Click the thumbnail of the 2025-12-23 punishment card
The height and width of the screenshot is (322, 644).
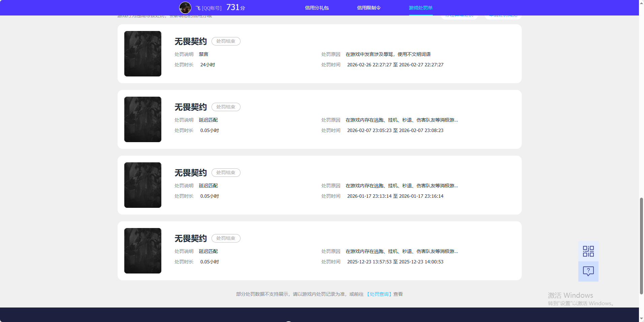point(142,251)
